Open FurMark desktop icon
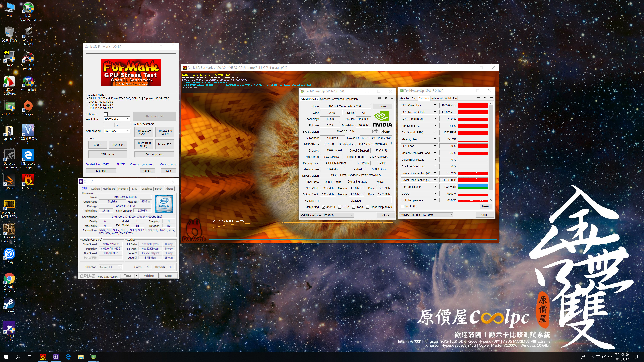 (x=28, y=182)
